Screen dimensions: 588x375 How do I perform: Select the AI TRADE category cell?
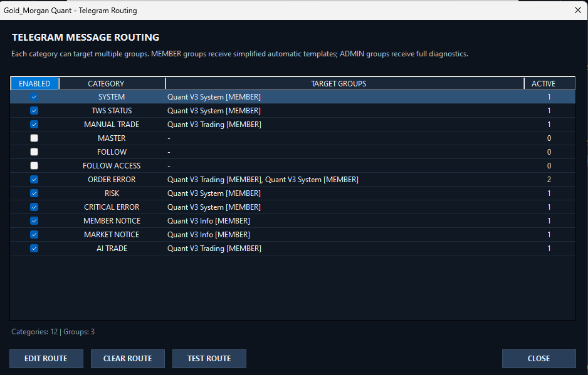tap(112, 249)
